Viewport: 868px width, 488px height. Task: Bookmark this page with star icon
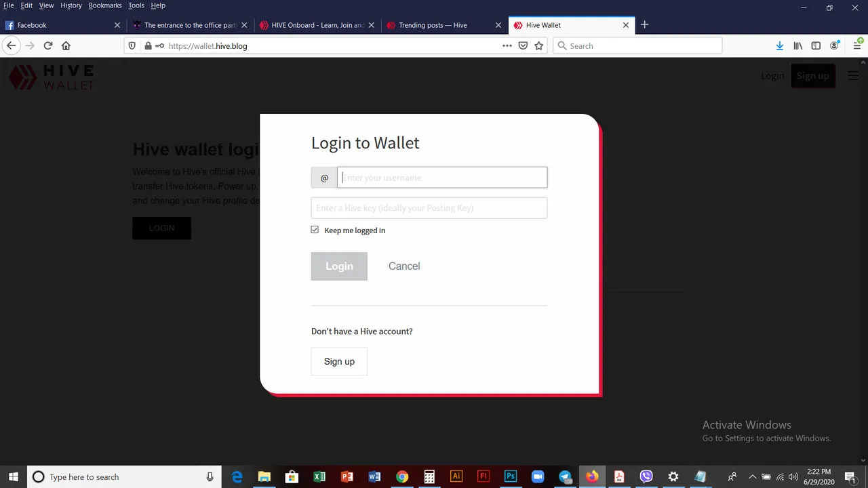click(x=539, y=45)
